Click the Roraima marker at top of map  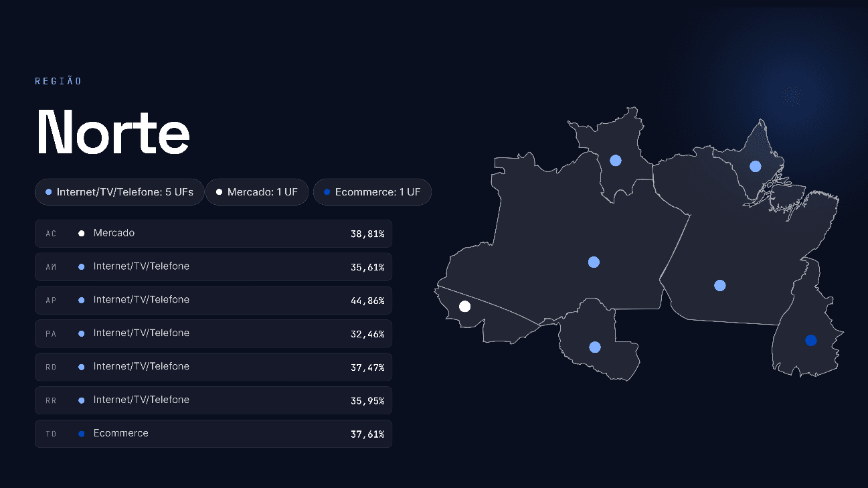click(x=616, y=160)
